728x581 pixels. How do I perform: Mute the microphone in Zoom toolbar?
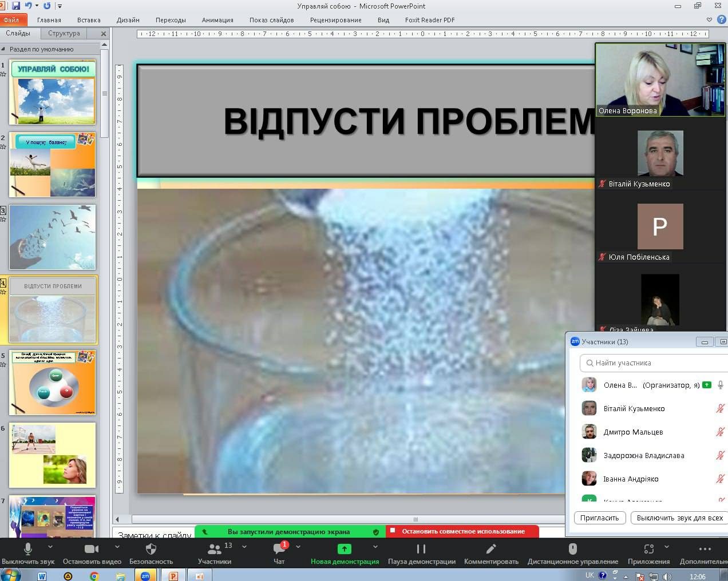point(27,550)
